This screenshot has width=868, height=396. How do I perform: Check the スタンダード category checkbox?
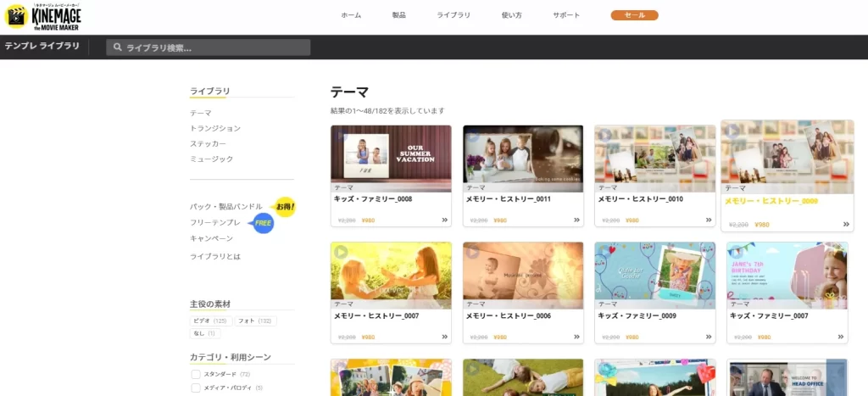click(x=196, y=375)
